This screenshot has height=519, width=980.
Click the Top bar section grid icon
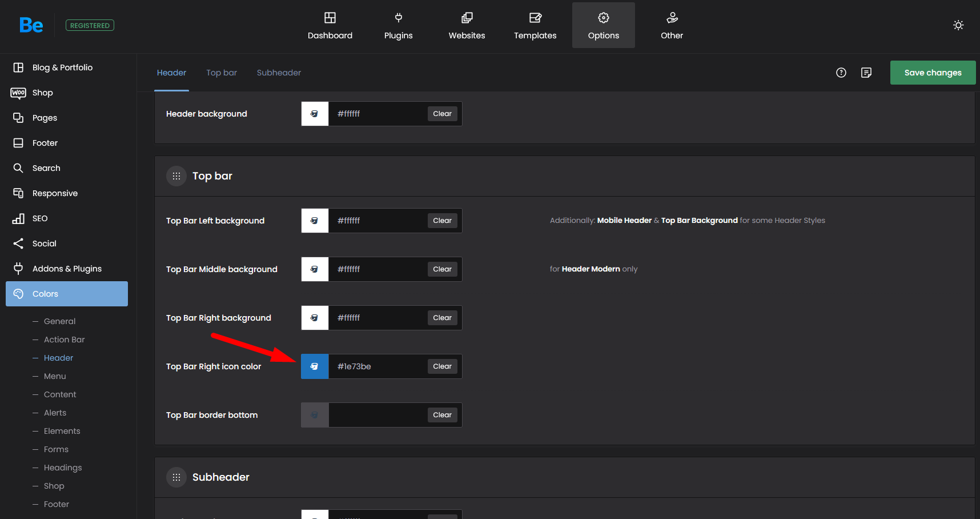[x=176, y=176]
